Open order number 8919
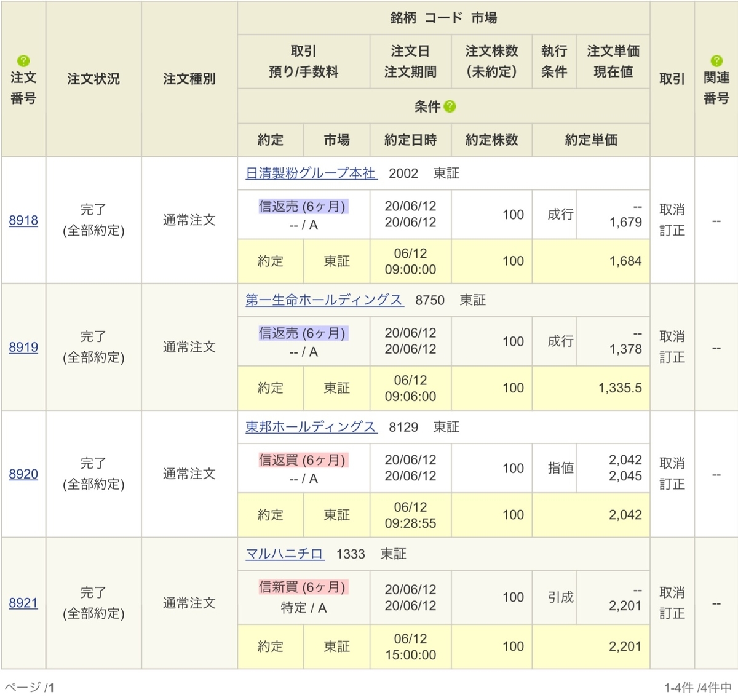Screen dimensions: 738x700 click(x=23, y=347)
